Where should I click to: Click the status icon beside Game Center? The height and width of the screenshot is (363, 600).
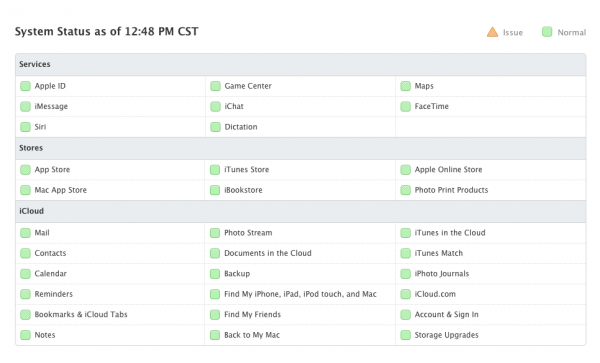[215, 86]
